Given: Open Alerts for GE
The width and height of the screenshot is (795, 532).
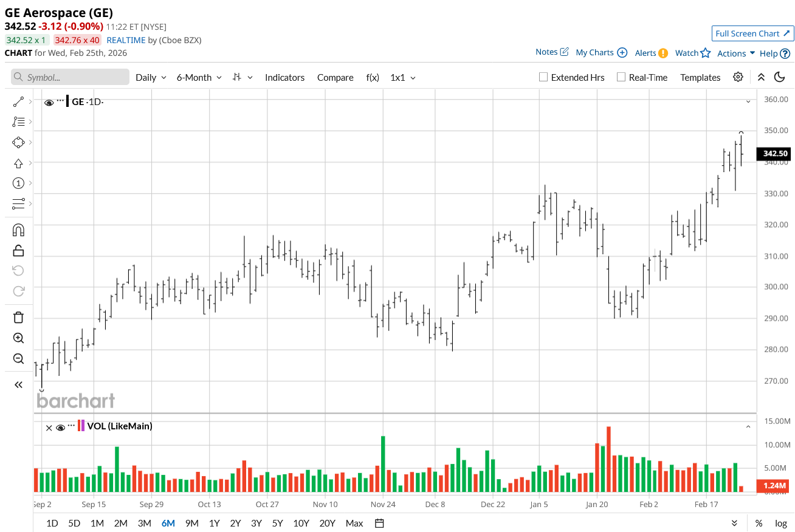Looking at the screenshot, I should [x=652, y=53].
